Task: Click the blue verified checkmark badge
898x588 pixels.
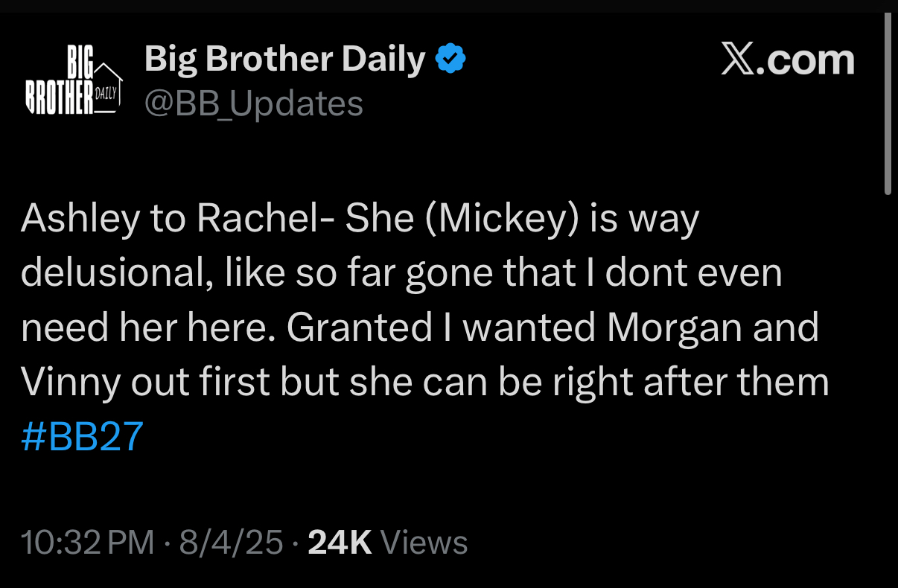Action: coord(450,59)
